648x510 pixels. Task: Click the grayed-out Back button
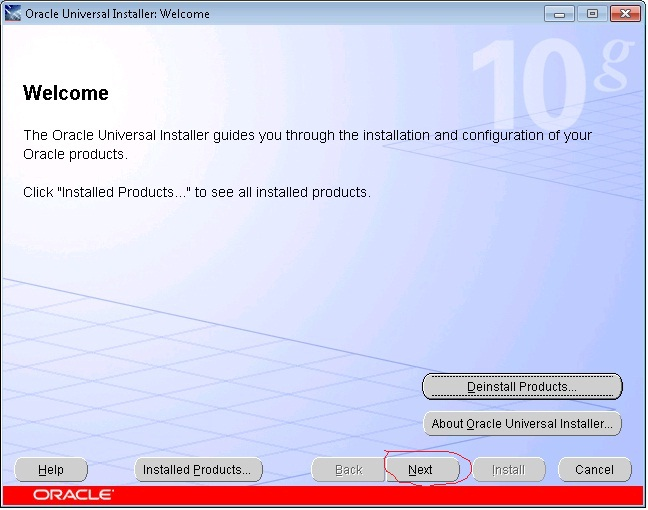(348, 470)
